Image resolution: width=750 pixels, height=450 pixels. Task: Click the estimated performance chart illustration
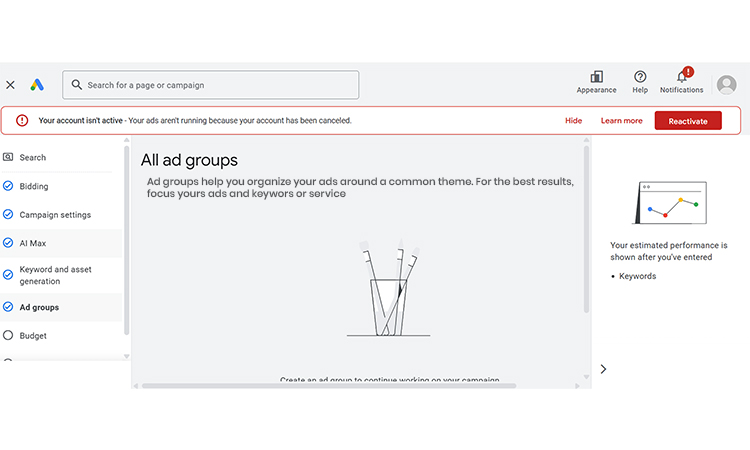[x=670, y=203]
